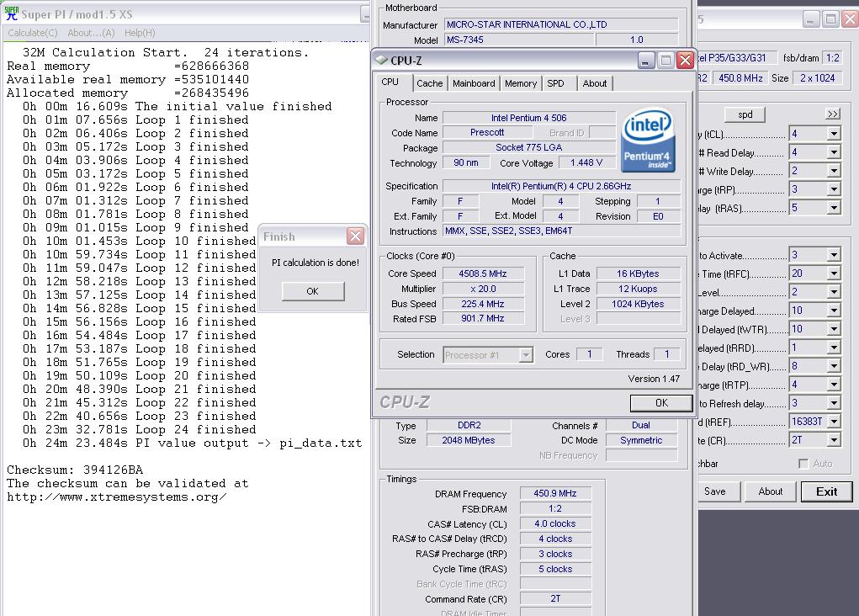
Task: Click the Intel Pentium 4 inside logo
Action: (x=648, y=140)
